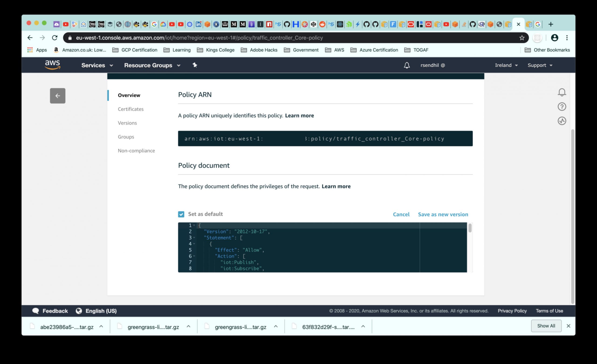Switch to the Certificates tab
Screen dimensions: 597x364
click(x=131, y=109)
